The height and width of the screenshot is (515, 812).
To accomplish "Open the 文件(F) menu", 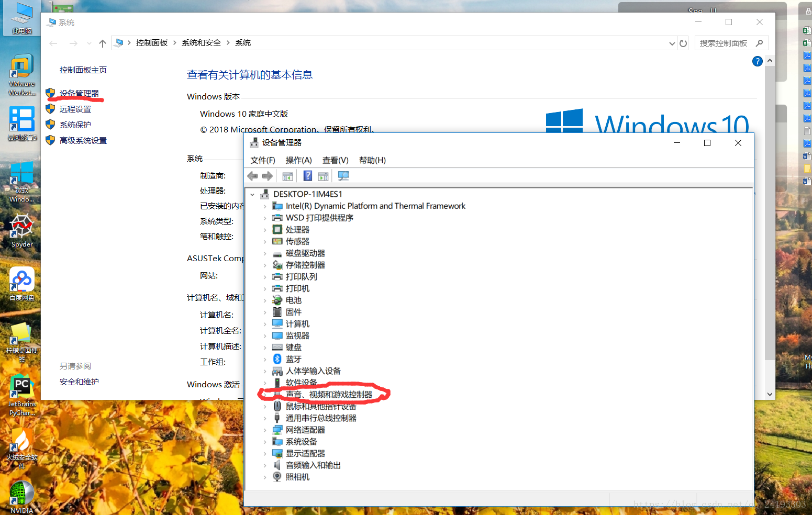I will [x=263, y=160].
